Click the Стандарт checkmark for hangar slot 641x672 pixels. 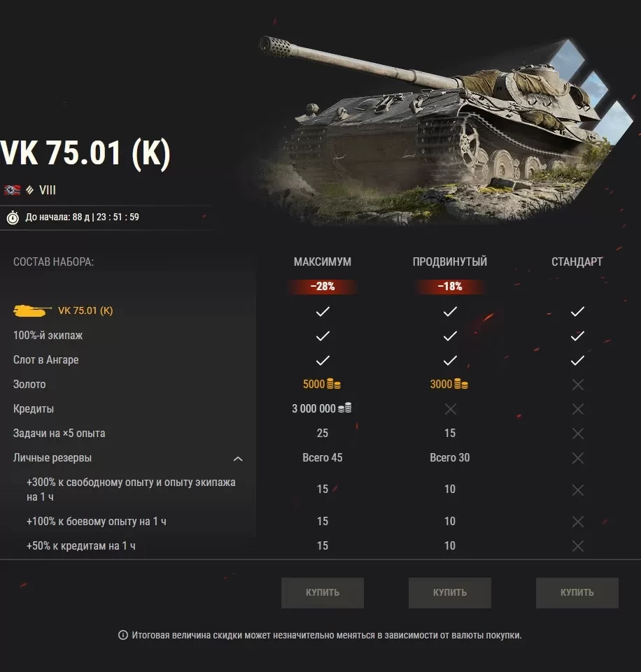(577, 360)
